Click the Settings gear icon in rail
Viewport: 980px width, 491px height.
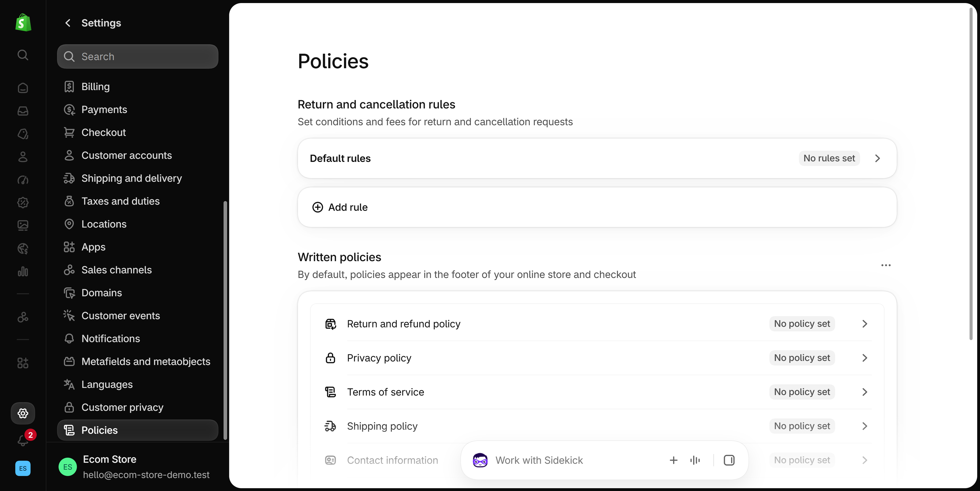click(23, 413)
